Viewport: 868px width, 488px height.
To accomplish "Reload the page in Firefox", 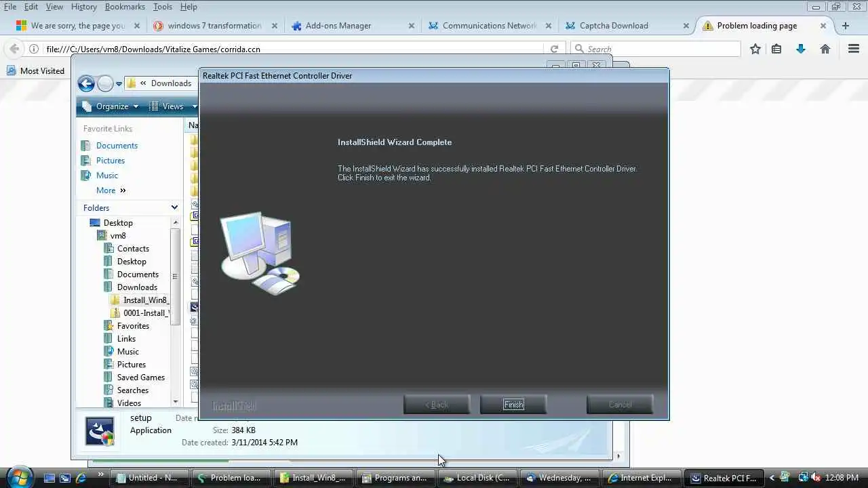I will [554, 49].
